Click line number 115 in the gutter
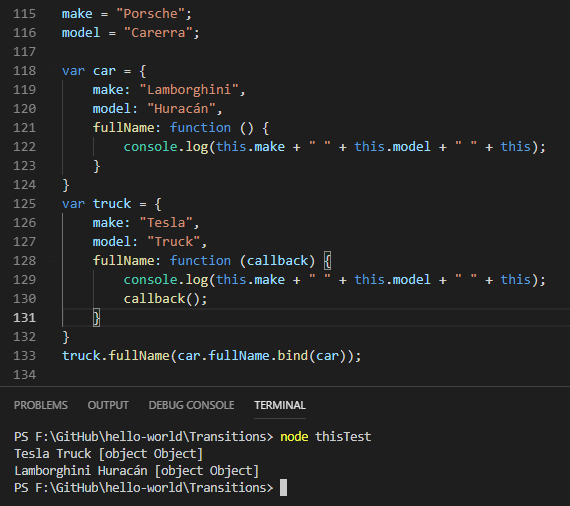This screenshot has width=570, height=506. [25, 14]
